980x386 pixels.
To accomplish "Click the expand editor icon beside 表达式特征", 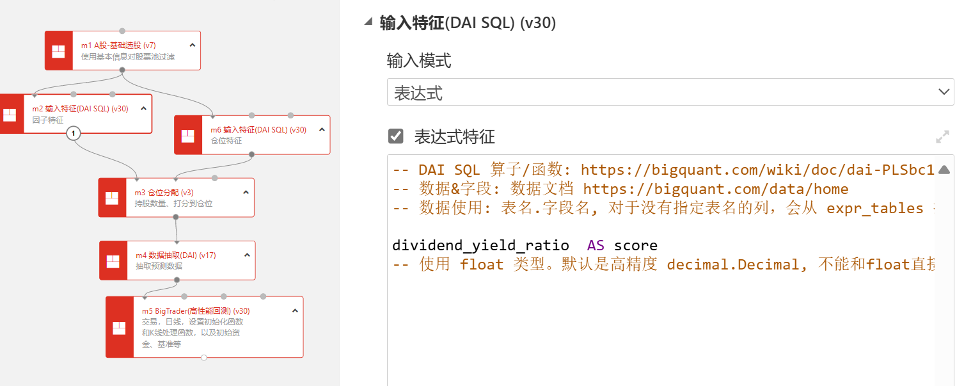I will [942, 137].
